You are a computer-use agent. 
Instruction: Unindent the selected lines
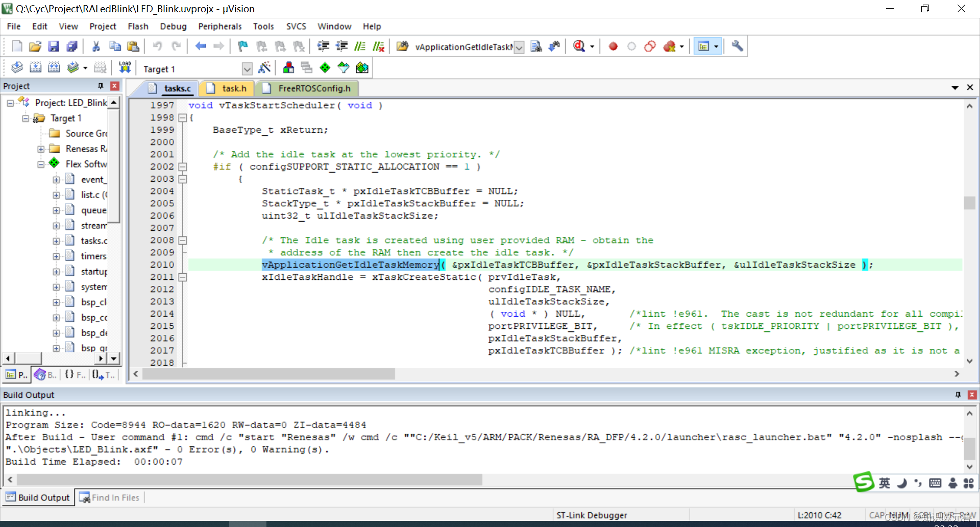tap(341, 46)
